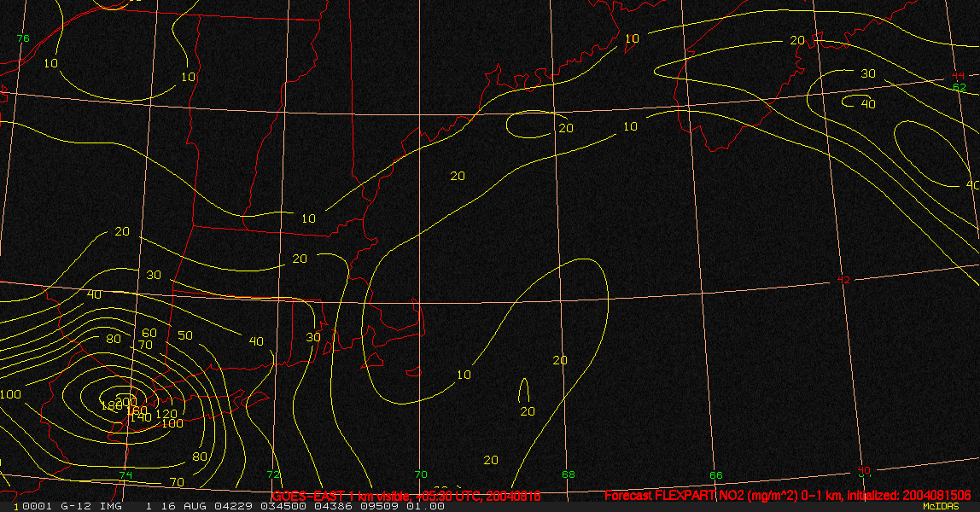Screen dimensions: 980x512
Task: Click the '01.00' value in status line
Action: (x=426, y=506)
